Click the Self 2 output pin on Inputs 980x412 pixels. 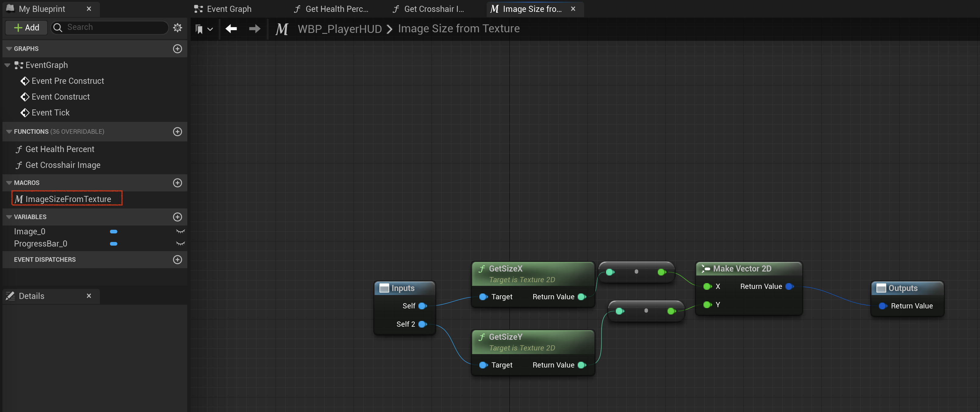pyautogui.click(x=422, y=324)
